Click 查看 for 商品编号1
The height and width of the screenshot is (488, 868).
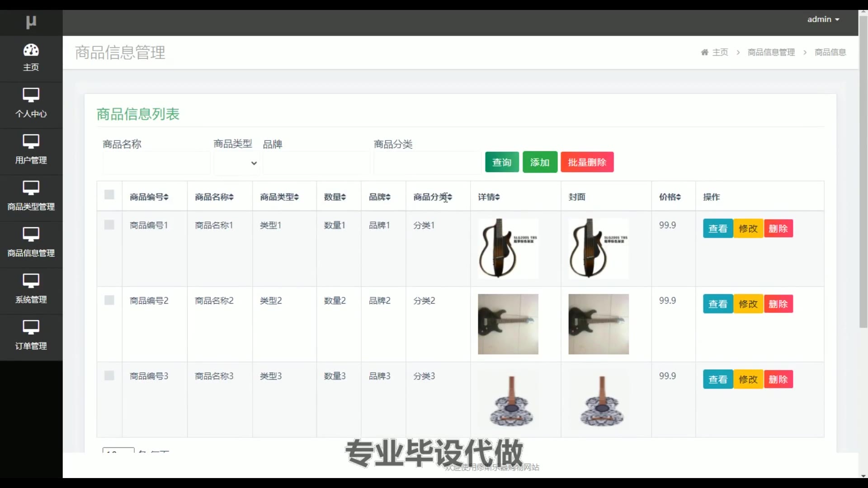click(718, 229)
